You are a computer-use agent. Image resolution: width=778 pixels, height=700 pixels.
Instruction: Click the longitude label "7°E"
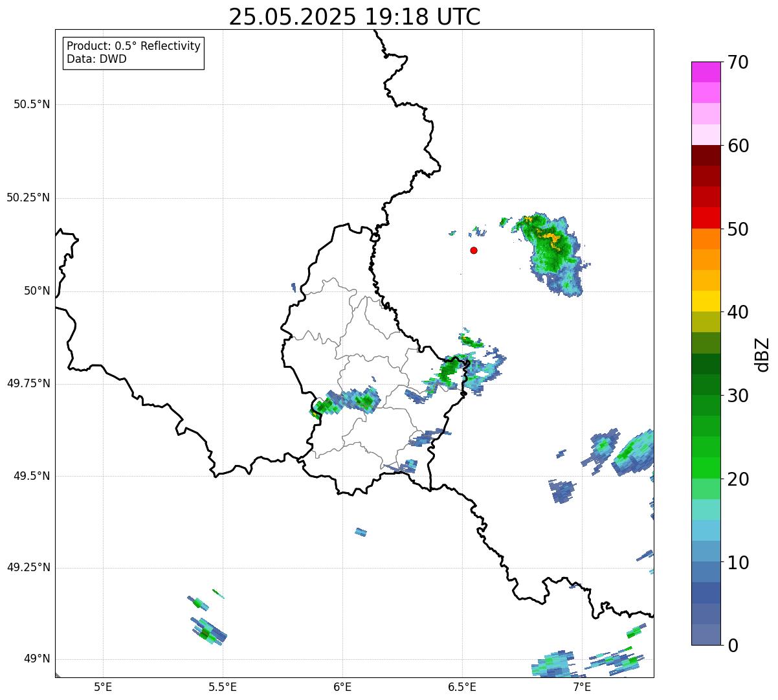click(x=582, y=687)
